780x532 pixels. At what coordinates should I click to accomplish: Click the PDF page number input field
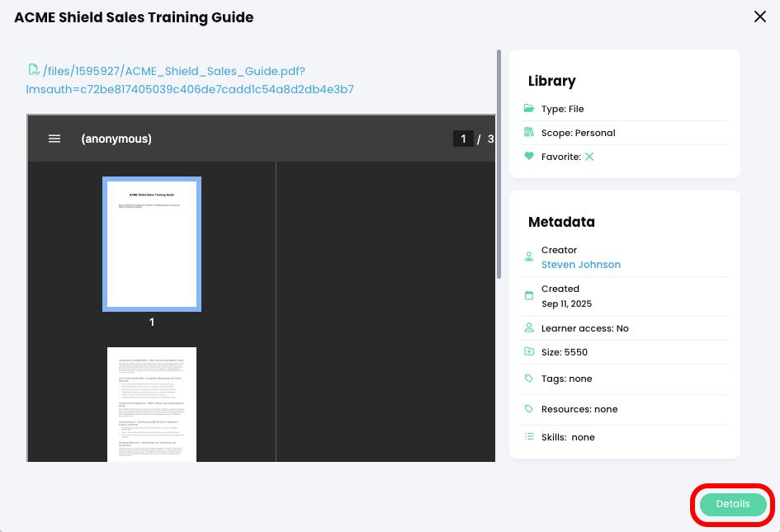click(x=463, y=139)
